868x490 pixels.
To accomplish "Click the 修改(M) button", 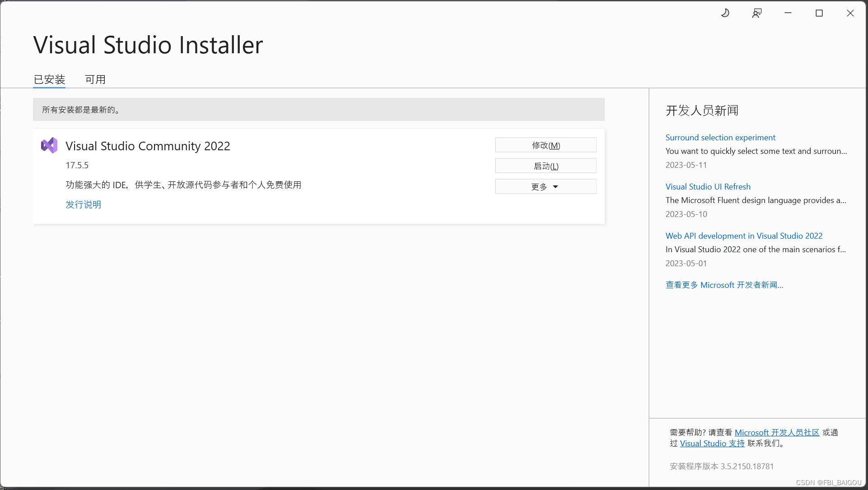I will tap(545, 145).
